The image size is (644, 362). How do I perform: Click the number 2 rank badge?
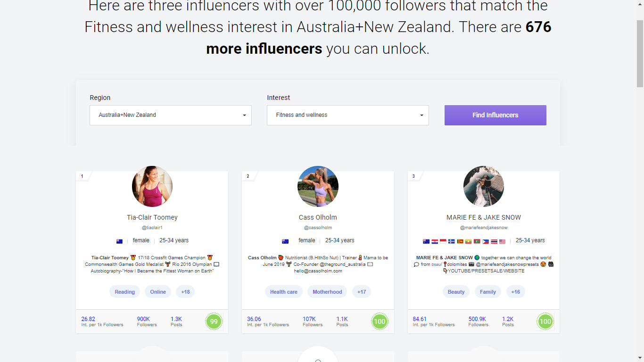(248, 176)
